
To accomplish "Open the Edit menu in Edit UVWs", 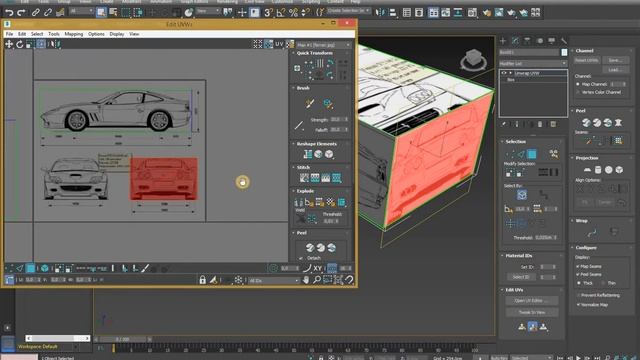I will [22, 34].
